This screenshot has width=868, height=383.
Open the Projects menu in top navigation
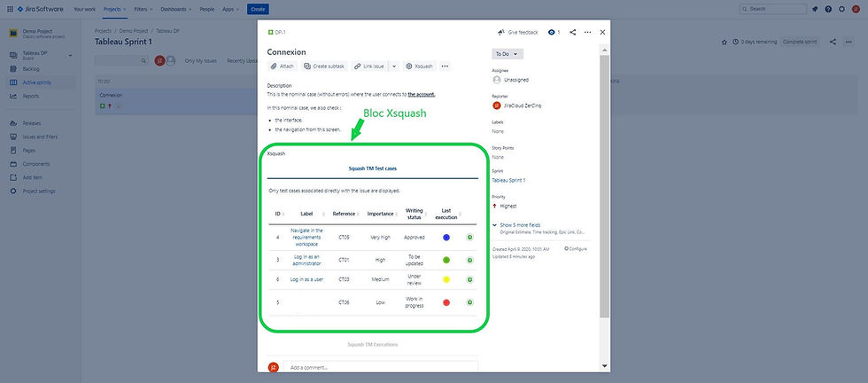tap(115, 10)
